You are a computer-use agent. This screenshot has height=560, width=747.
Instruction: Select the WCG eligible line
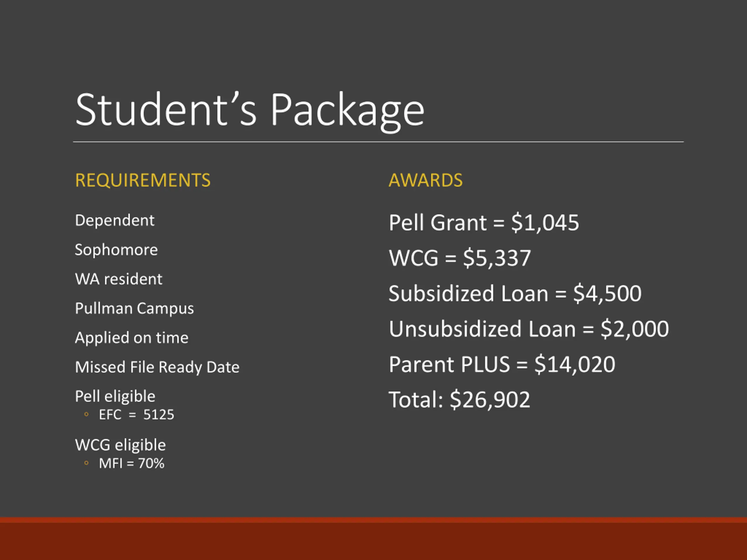(121, 445)
